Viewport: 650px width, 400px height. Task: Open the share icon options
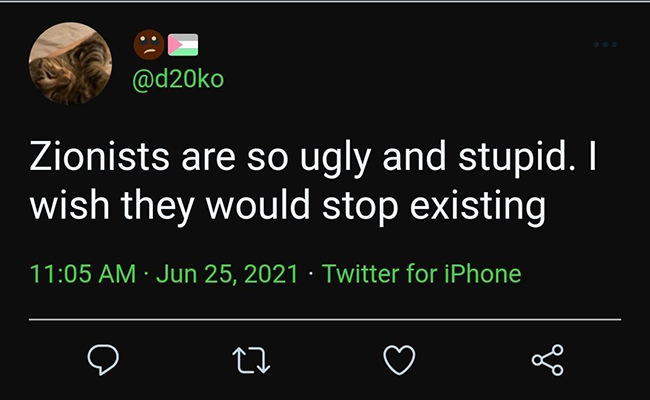click(548, 360)
